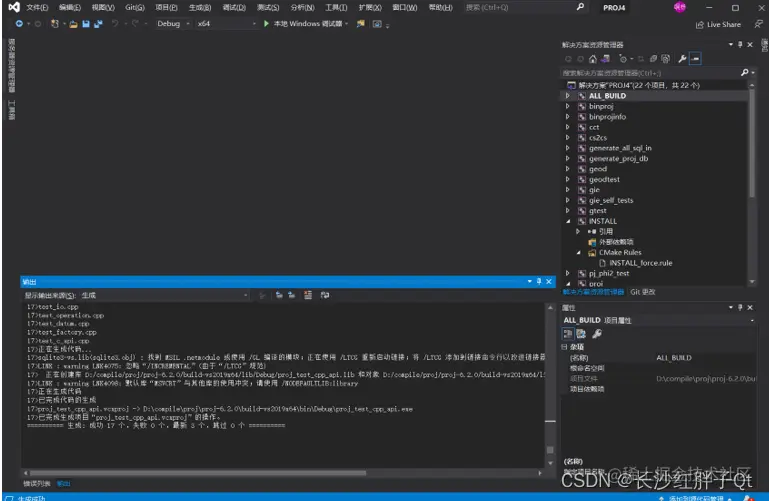Start the Local Windows Debugger
The image size is (769, 501).
pos(306,24)
